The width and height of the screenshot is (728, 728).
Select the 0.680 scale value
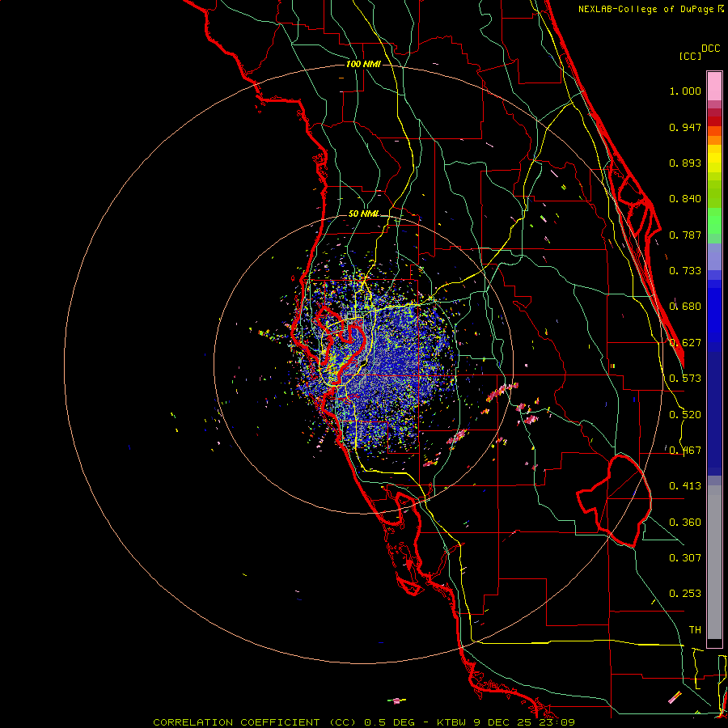[x=685, y=307]
